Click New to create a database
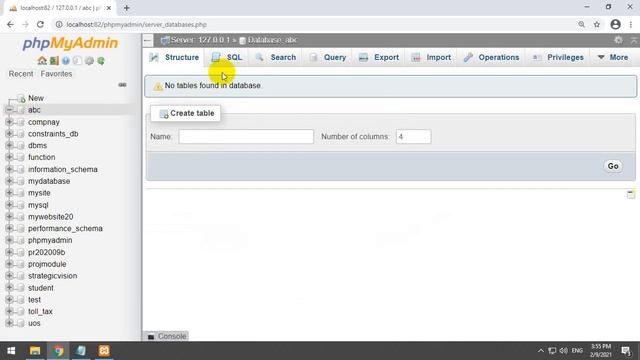 pos(36,98)
